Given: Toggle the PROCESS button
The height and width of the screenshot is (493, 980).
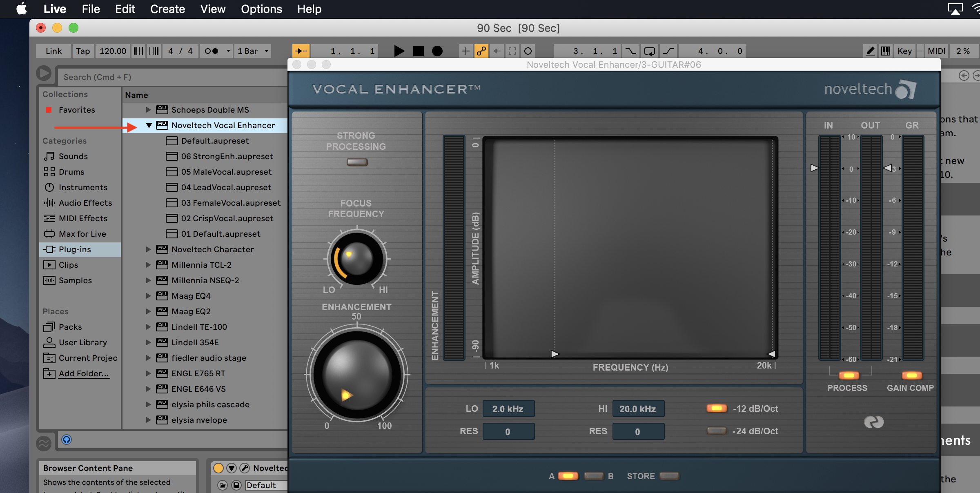Looking at the screenshot, I should [x=849, y=375].
